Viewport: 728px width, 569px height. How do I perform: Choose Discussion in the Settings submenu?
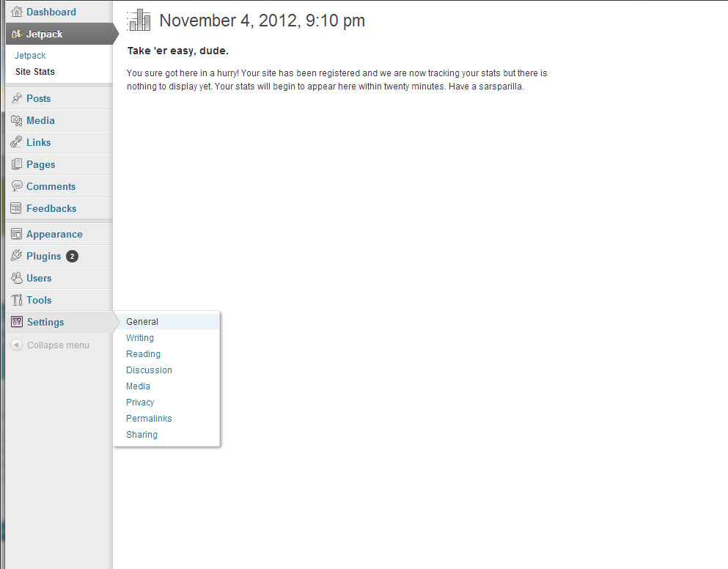click(149, 370)
